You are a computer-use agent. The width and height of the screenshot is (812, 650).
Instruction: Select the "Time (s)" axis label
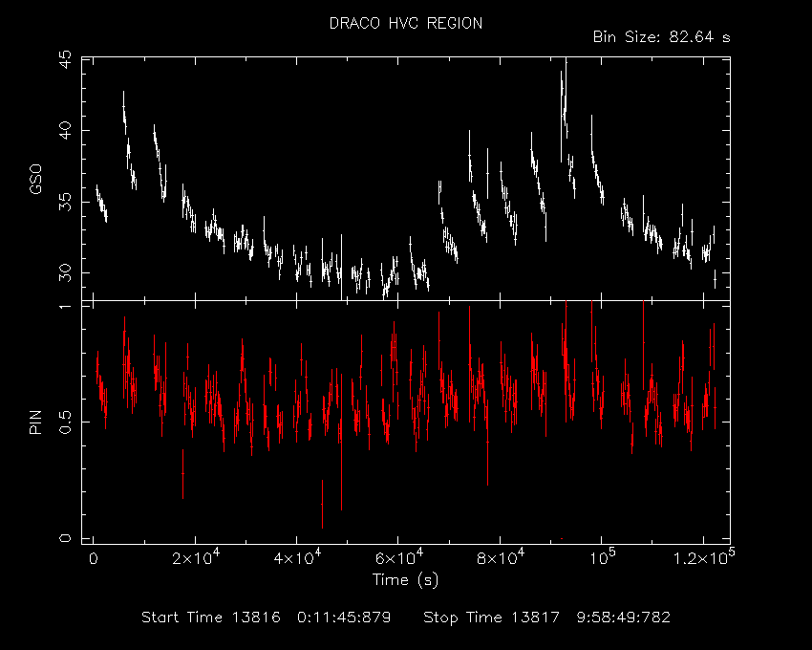point(405,579)
